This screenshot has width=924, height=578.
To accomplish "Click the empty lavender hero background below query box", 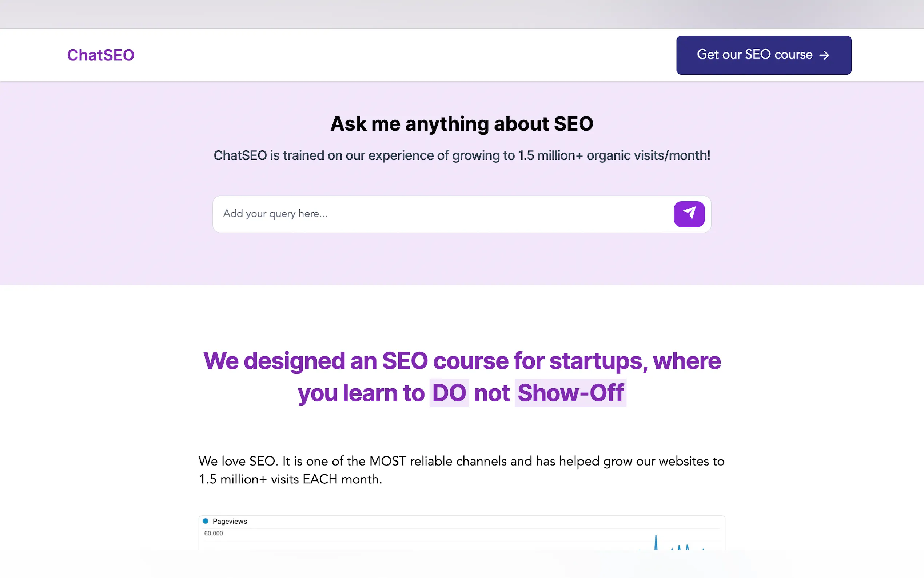I will (461, 260).
